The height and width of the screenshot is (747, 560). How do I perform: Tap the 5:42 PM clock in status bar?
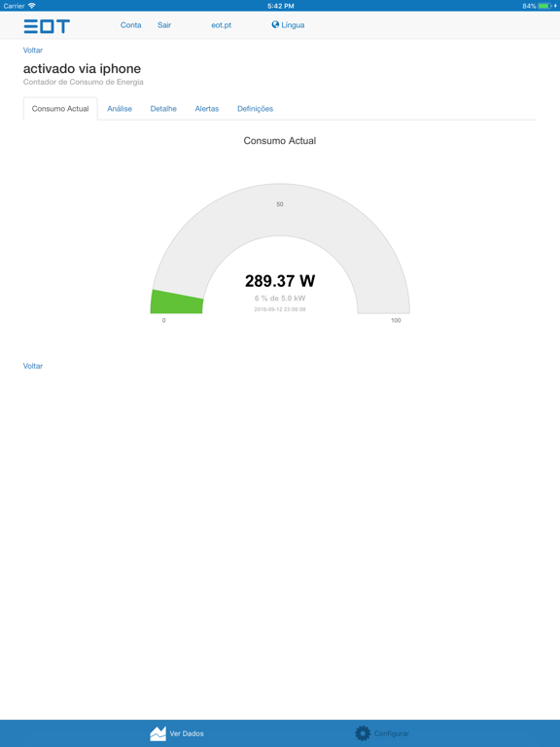[x=280, y=6]
